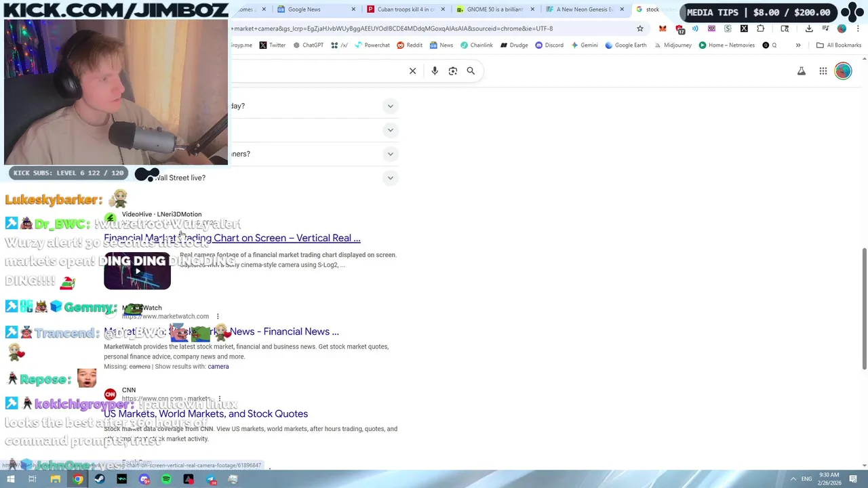Screen dimensions: 868x488
Task: Open the X extension icon in the toolbar
Action: pyautogui.click(x=744, y=28)
